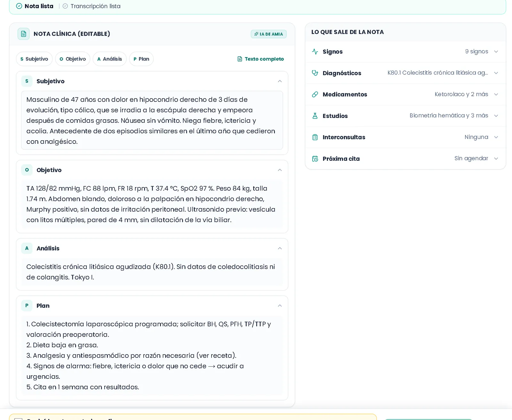Click the "Biometría hemática y 3 más" summary
The width and height of the screenshot is (512, 420).
(x=449, y=116)
